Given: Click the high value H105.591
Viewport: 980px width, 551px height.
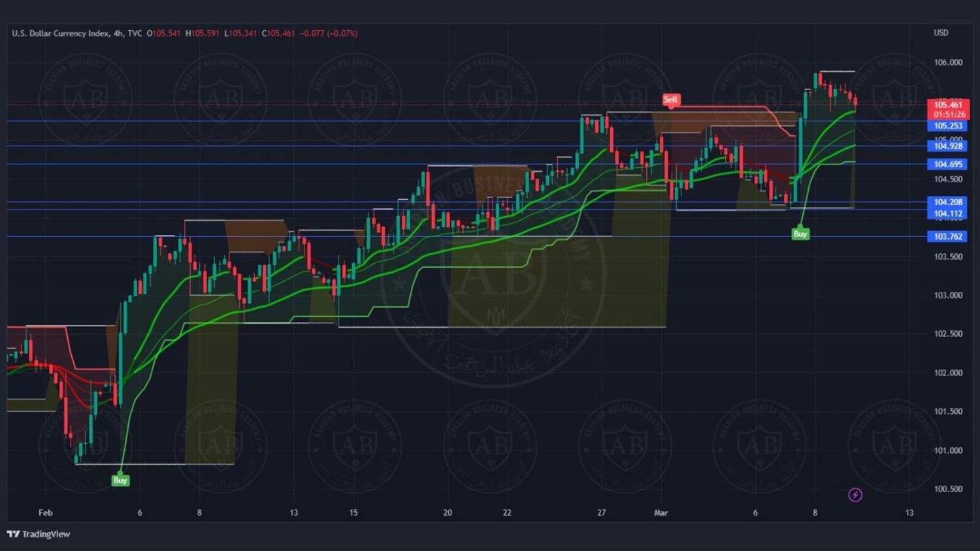Looking at the screenshot, I should [x=203, y=33].
